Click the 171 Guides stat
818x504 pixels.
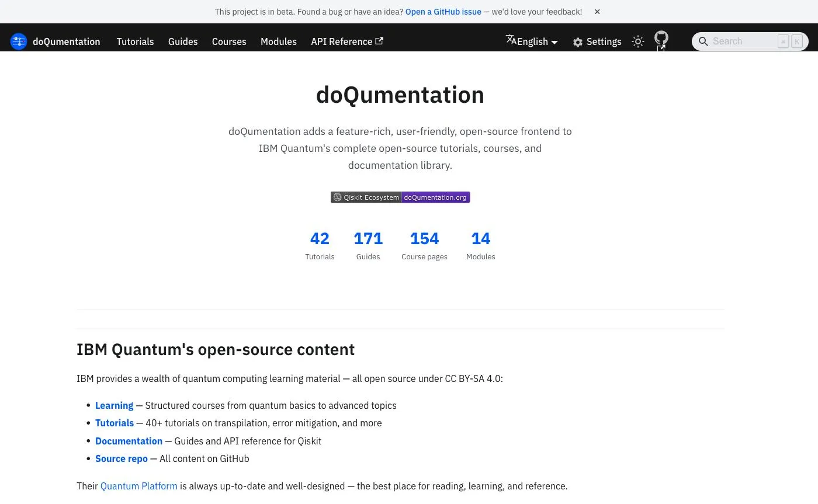click(x=368, y=245)
